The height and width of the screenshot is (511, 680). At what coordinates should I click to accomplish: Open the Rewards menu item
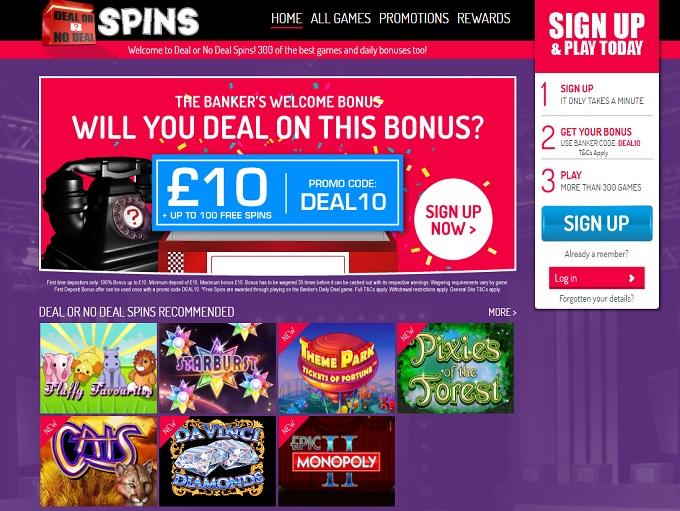pos(484,18)
